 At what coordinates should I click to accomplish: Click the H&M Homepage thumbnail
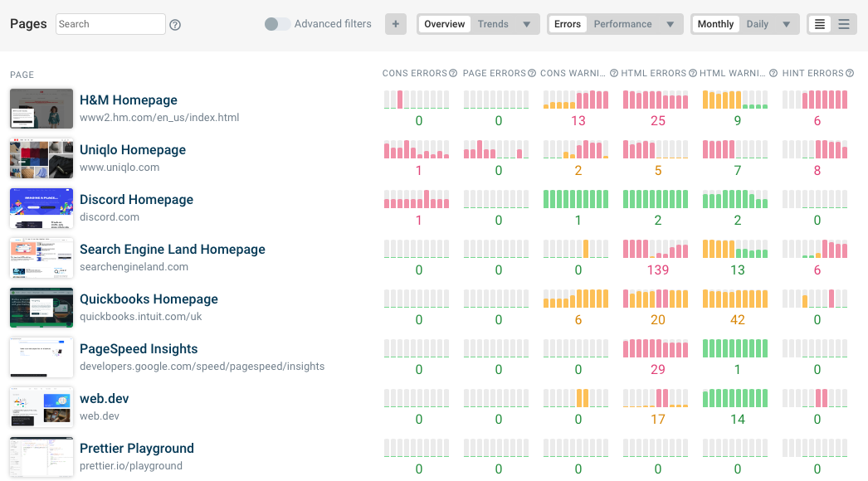tap(41, 109)
